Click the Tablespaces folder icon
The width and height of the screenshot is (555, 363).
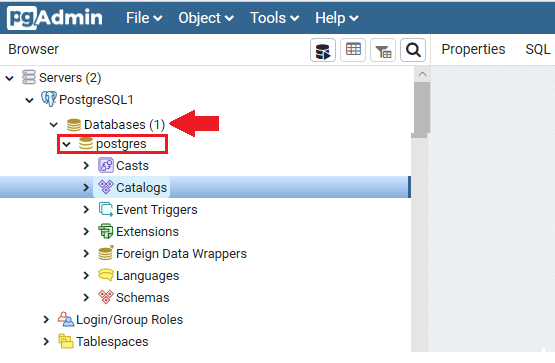[x=66, y=341]
